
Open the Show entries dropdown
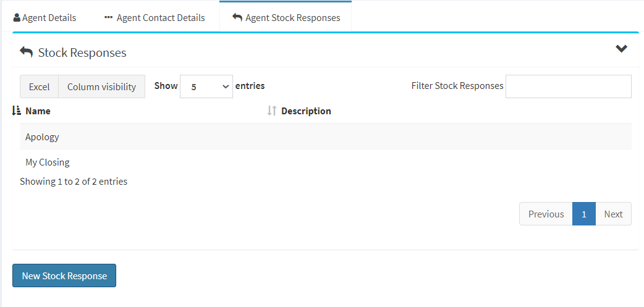(x=206, y=86)
